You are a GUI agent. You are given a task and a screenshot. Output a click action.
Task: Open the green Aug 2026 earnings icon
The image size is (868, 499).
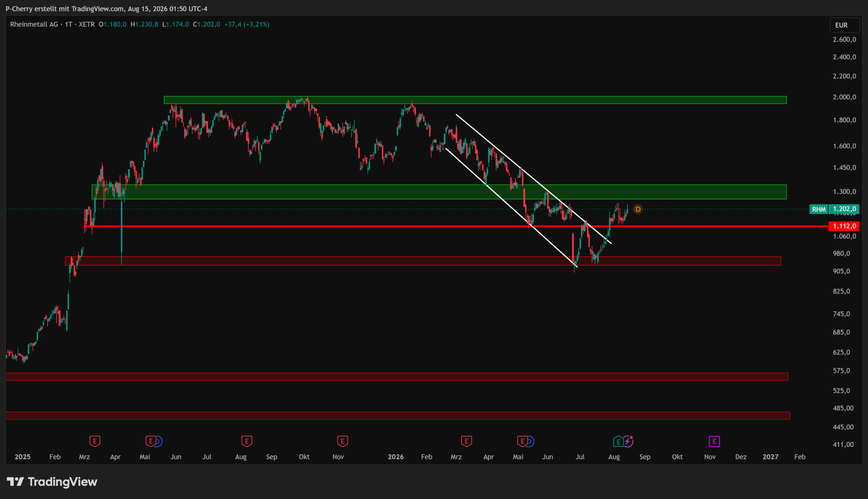coord(618,441)
